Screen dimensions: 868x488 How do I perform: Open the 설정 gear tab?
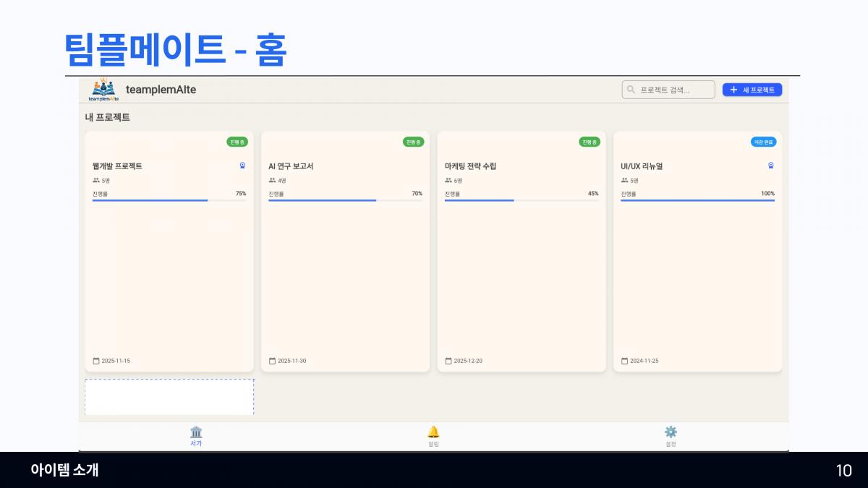coord(671,436)
